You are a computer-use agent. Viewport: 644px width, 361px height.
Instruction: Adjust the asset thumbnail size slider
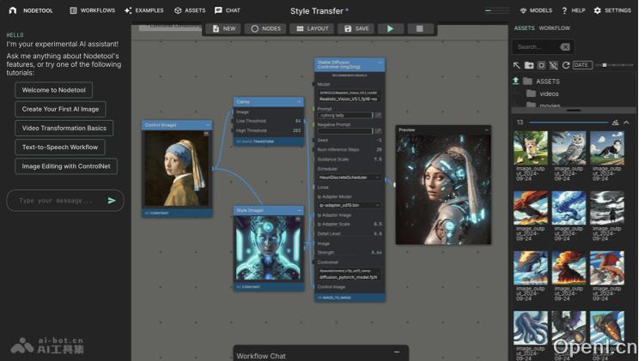[615, 65]
